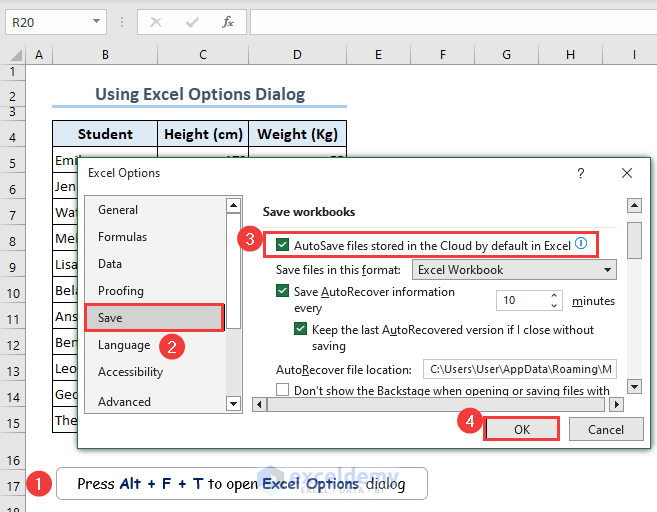Click the AutoRecover file location field
The image size is (657, 512).
pos(519,369)
